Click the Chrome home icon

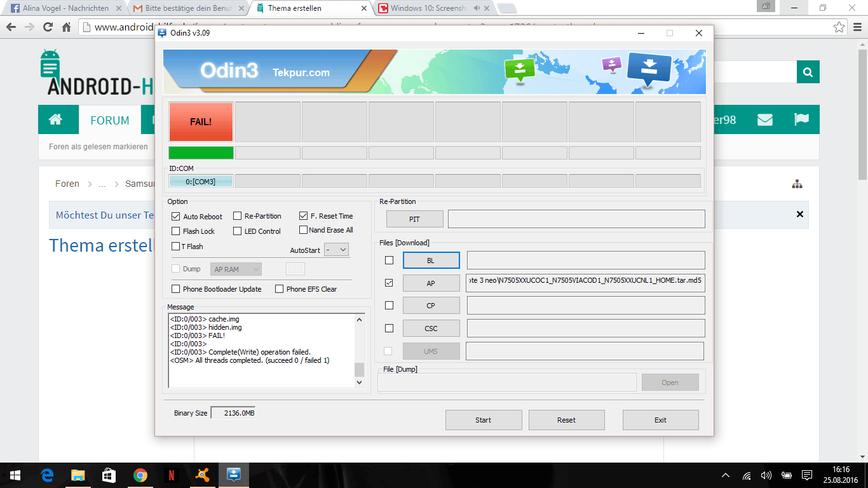(x=66, y=27)
